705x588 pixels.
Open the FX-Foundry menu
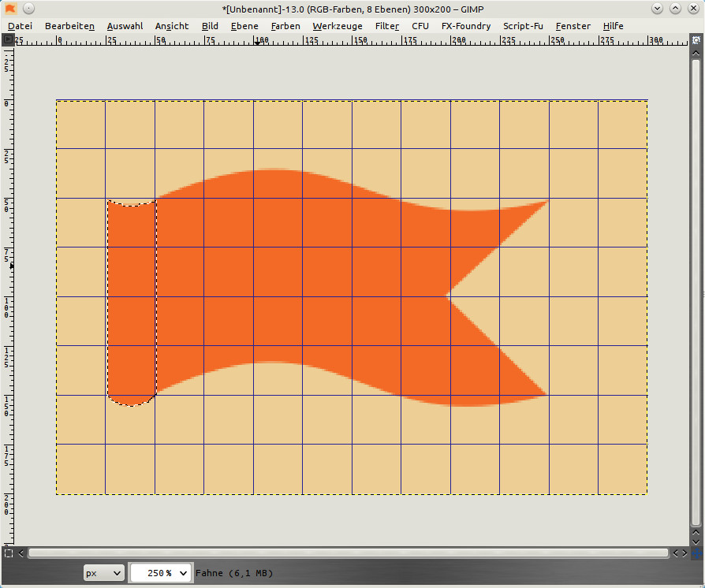pyautogui.click(x=465, y=26)
